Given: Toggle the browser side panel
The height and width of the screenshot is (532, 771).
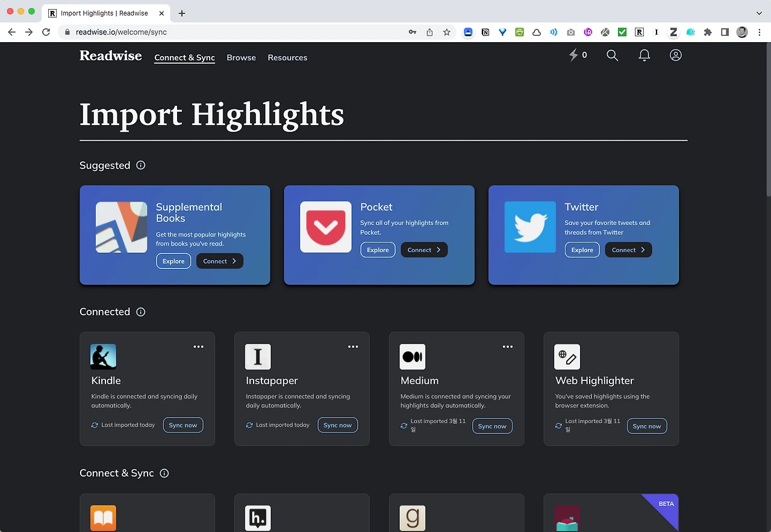Looking at the screenshot, I should pyautogui.click(x=725, y=32).
